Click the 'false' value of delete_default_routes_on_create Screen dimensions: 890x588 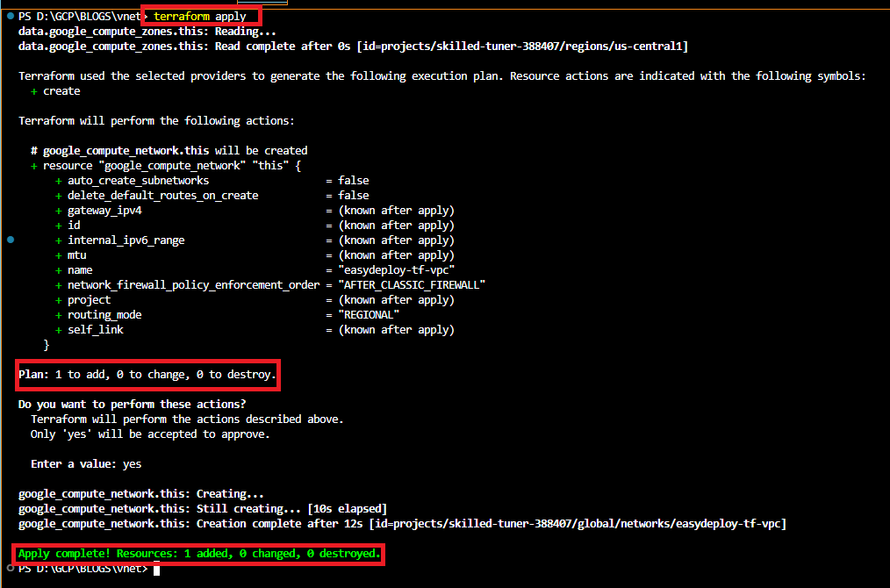(x=354, y=195)
